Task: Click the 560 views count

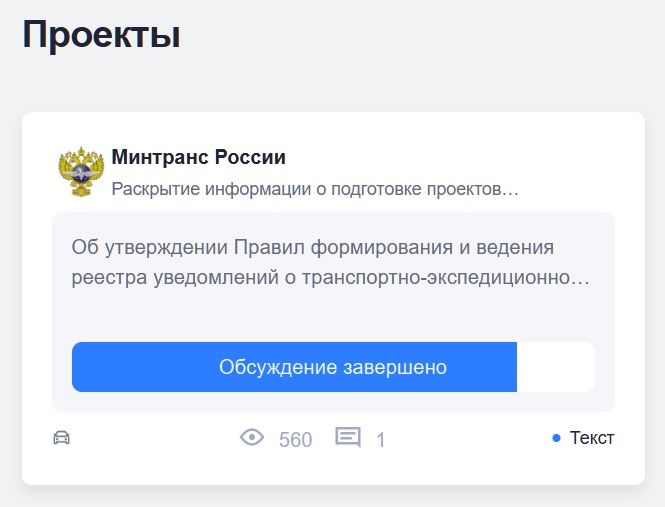Action: (295, 439)
